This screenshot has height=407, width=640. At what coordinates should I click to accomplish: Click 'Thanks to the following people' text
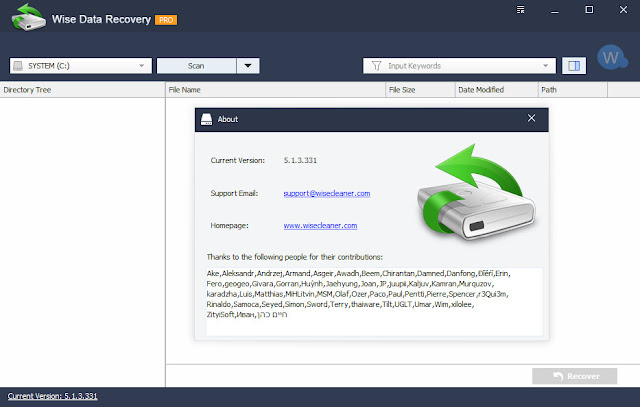coord(295,257)
